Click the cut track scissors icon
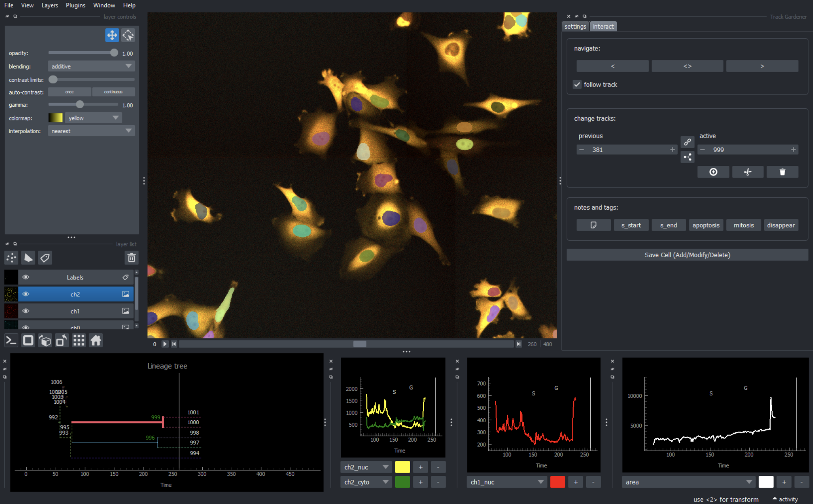The image size is (813, 504). 747,172
